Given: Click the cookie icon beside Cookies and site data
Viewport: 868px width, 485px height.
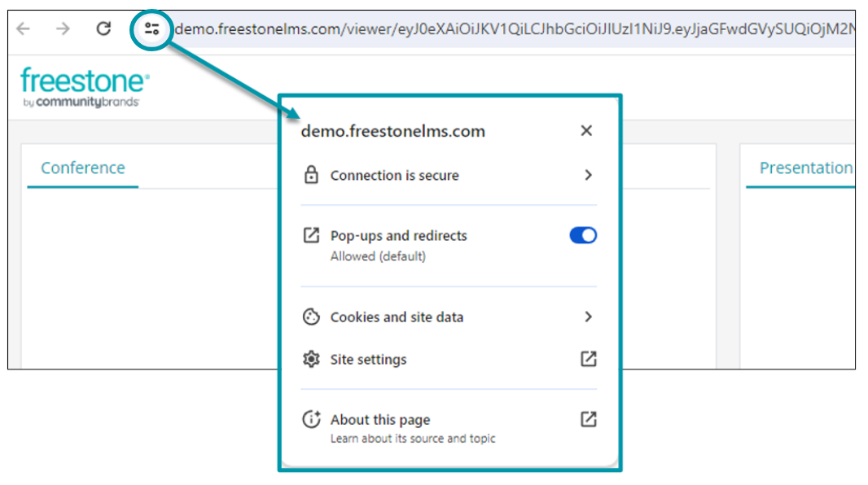Looking at the screenshot, I should coord(311,317).
